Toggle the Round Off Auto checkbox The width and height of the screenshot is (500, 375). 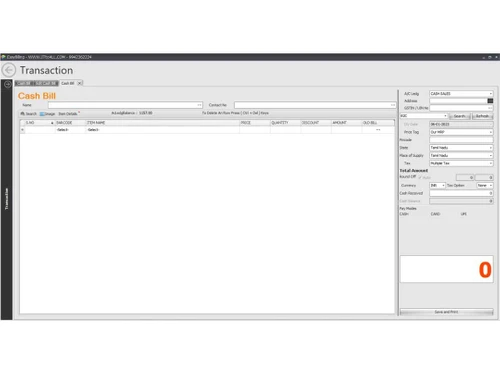click(x=420, y=177)
